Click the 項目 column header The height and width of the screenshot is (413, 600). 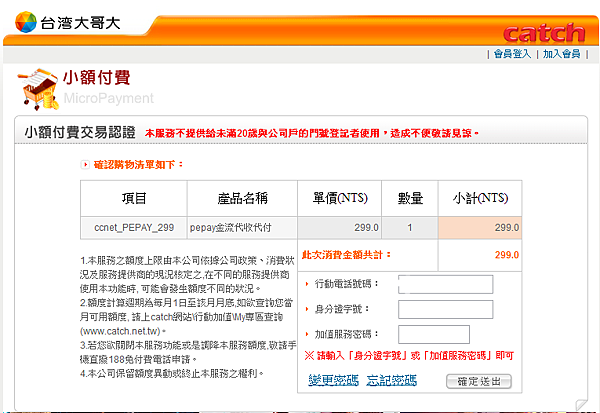[x=134, y=198]
